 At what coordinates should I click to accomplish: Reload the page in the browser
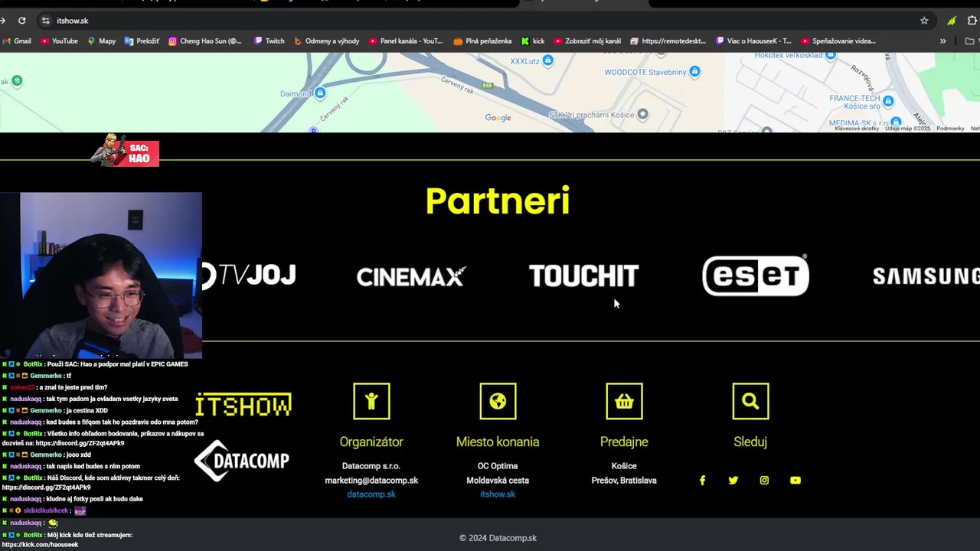(21, 21)
